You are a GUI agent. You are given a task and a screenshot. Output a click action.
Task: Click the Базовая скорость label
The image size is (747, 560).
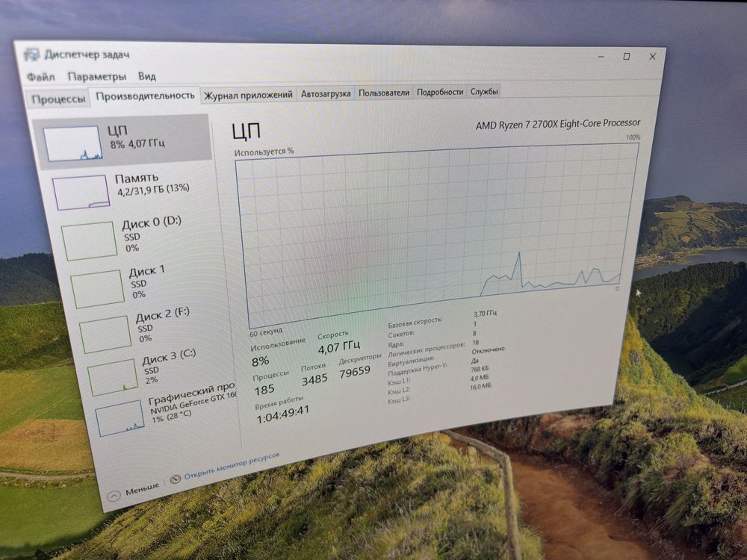415,323
